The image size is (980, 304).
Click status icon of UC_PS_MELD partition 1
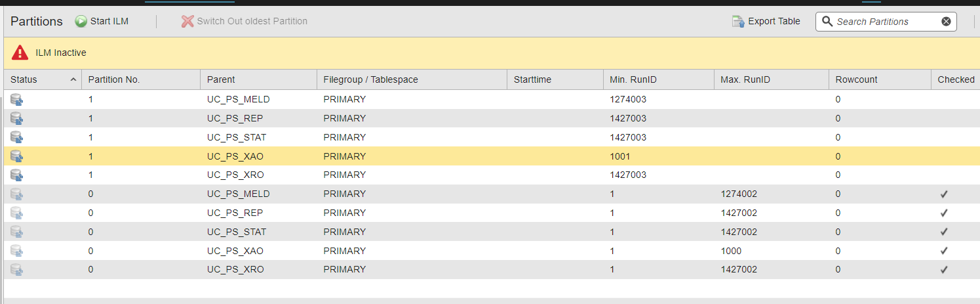point(16,100)
